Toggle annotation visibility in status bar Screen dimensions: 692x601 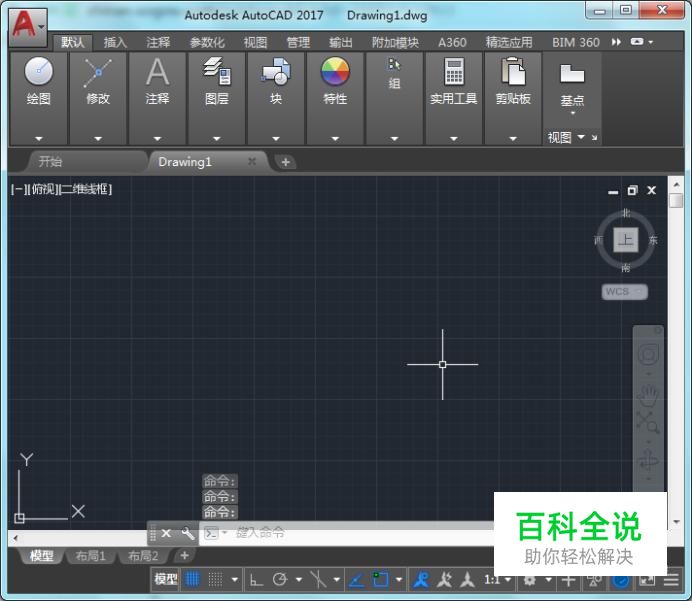pos(421,579)
